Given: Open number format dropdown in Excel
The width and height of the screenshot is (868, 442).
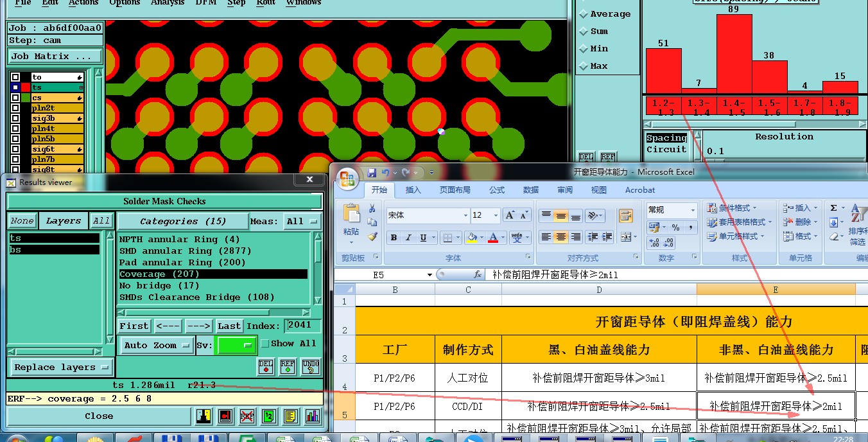Looking at the screenshot, I should (x=693, y=210).
